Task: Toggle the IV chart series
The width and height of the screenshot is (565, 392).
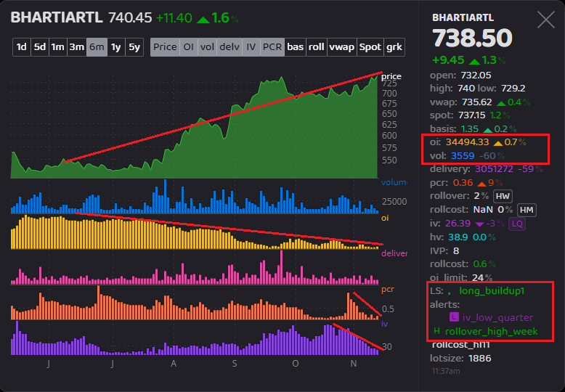Action: 251,47
